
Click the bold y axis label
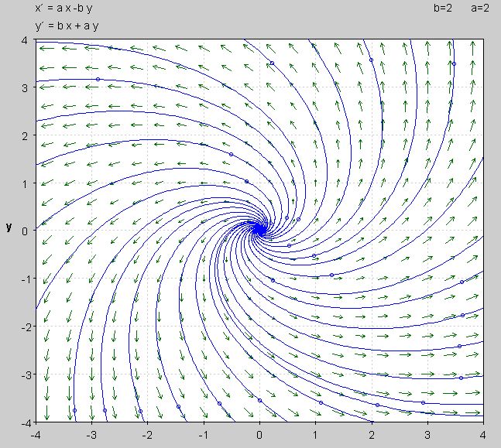[x=9, y=227]
